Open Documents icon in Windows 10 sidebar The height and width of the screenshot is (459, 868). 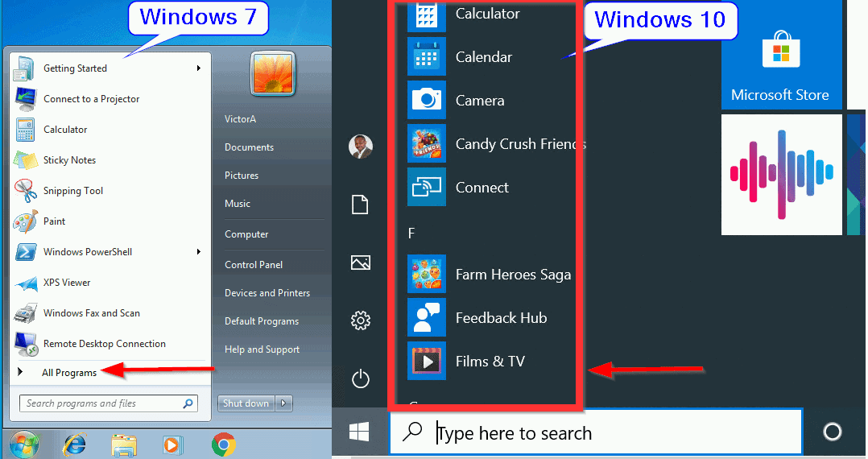coord(361,205)
